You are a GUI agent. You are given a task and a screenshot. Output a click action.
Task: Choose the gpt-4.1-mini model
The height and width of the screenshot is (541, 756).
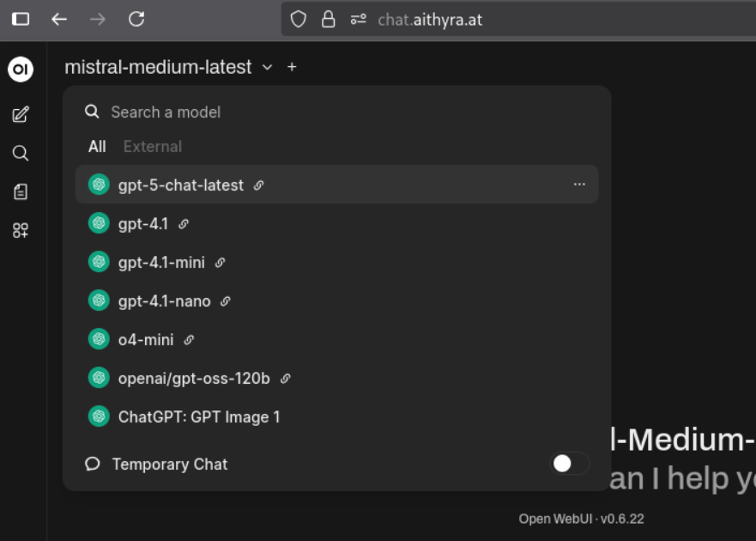tap(161, 263)
